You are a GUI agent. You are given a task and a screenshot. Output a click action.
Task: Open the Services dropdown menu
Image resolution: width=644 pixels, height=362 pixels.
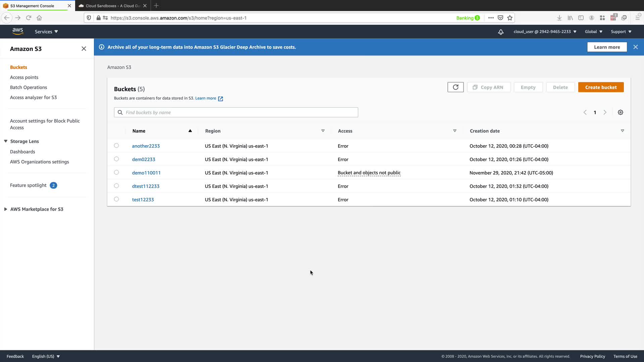(x=46, y=32)
